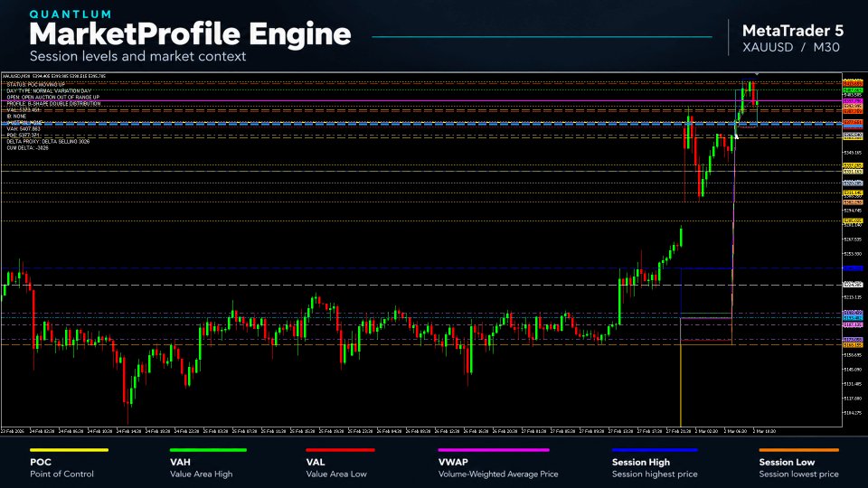The height and width of the screenshot is (488, 868).
Task: Click the yellow POC legend color bar
Action: [70, 450]
